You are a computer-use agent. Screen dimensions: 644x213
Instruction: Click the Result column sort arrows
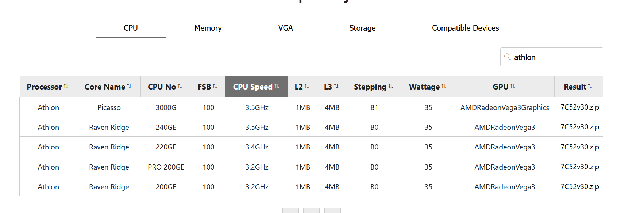click(590, 87)
